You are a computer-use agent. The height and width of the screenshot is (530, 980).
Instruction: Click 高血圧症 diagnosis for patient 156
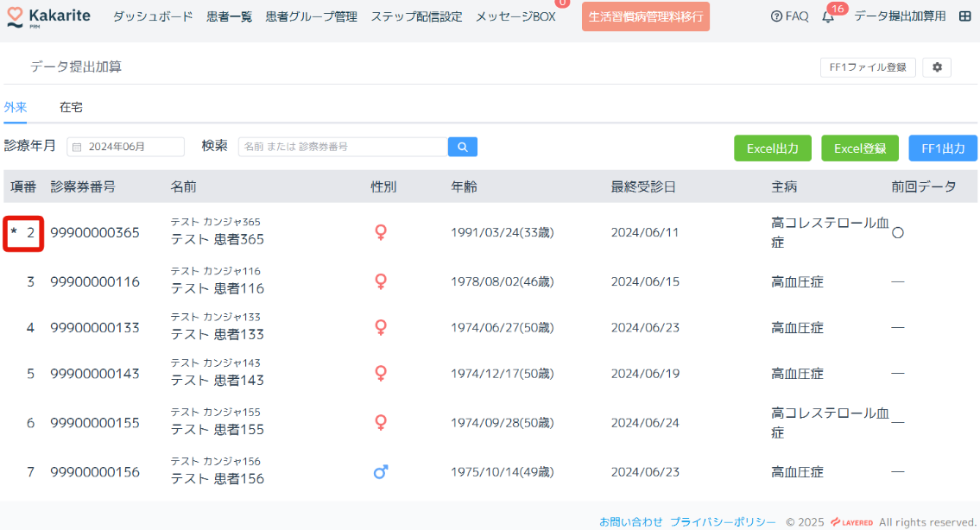coord(798,472)
